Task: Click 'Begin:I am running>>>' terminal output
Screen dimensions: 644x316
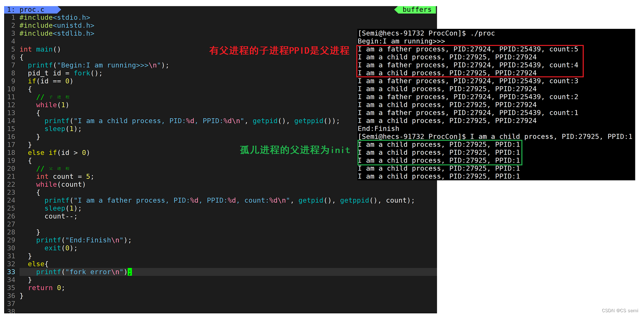Action: 401,41
